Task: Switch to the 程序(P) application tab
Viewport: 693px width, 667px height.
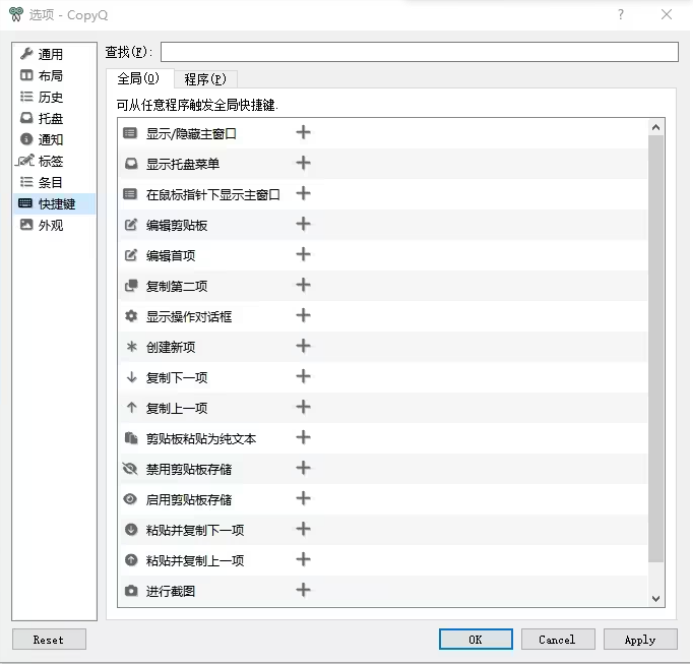Action: click(x=205, y=80)
